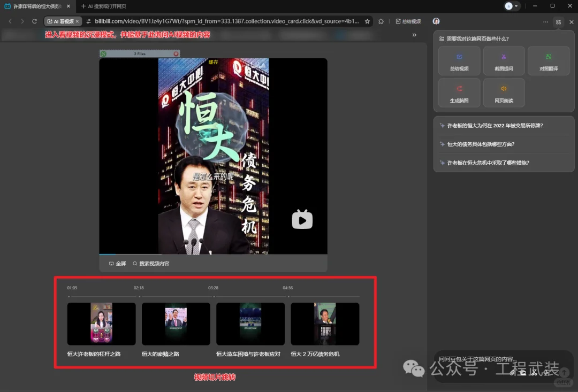Viewport: 578px width, 392px height.
Task: Open the 恒大的豪赌之路 clip thumbnail
Action: point(176,324)
